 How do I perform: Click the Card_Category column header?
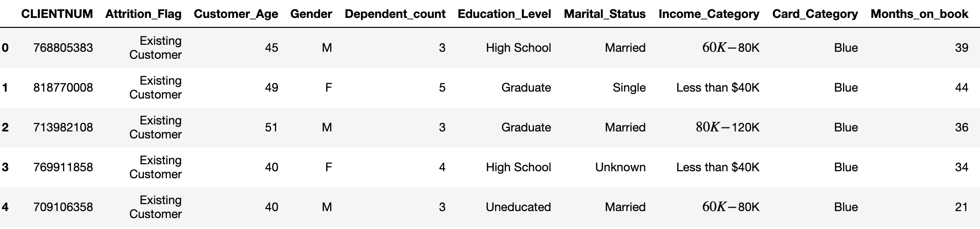(x=815, y=14)
